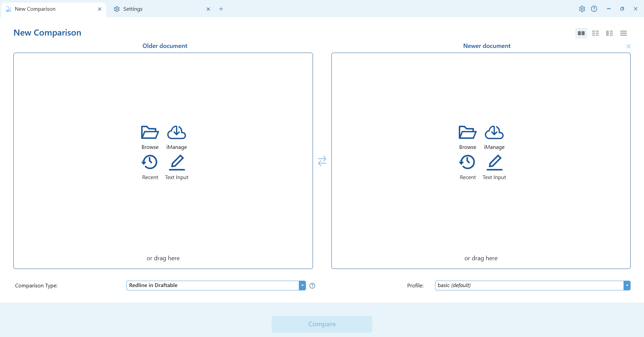Click the New Comparison page title

coord(47,33)
